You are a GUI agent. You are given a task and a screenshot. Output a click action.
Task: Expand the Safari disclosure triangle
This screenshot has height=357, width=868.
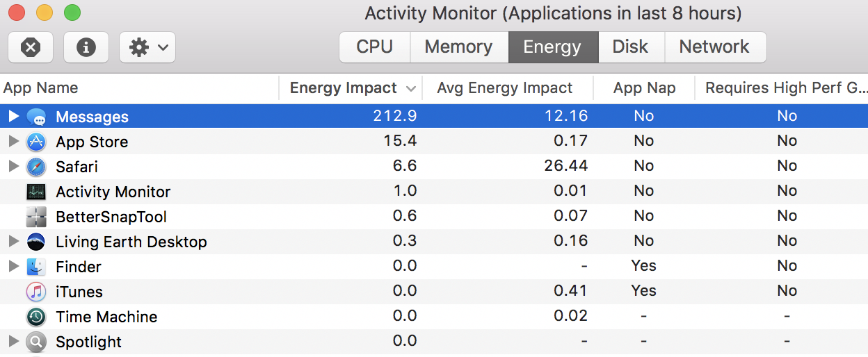coord(13,166)
